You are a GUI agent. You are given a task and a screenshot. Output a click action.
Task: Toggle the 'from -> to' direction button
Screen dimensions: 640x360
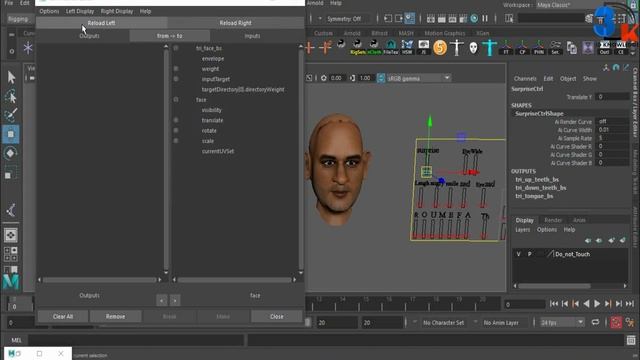169,36
